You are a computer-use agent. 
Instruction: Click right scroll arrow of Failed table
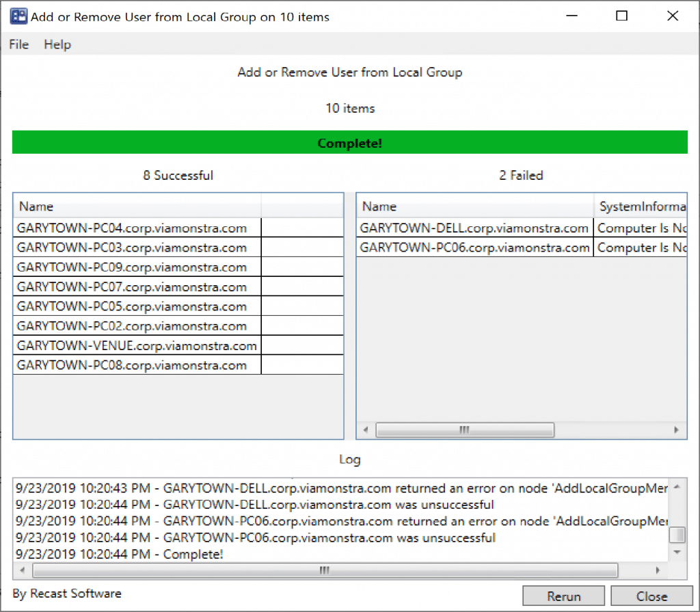point(676,430)
